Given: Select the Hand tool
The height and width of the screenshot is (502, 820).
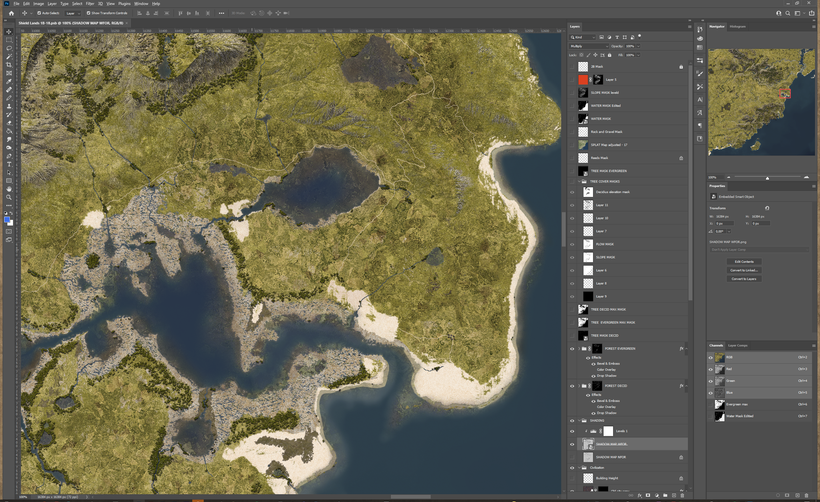Looking at the screenshot, I should click(x=9, y=188).
